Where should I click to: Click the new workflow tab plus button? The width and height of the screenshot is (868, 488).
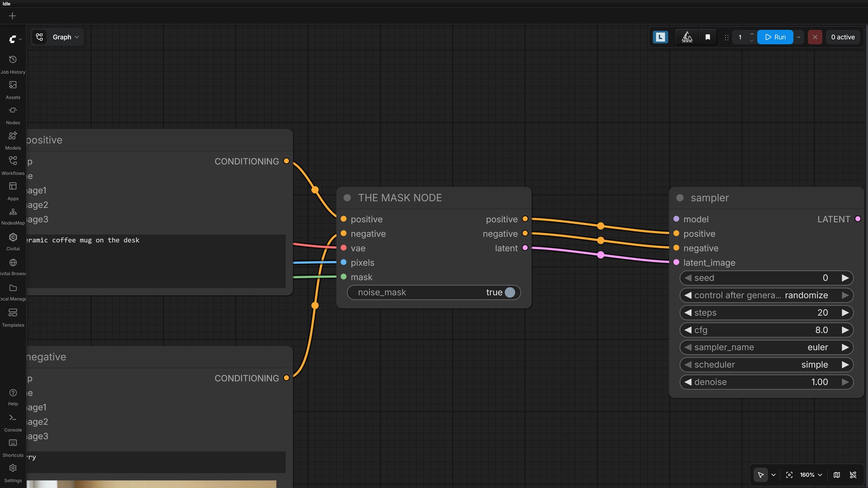click(12, 16)
